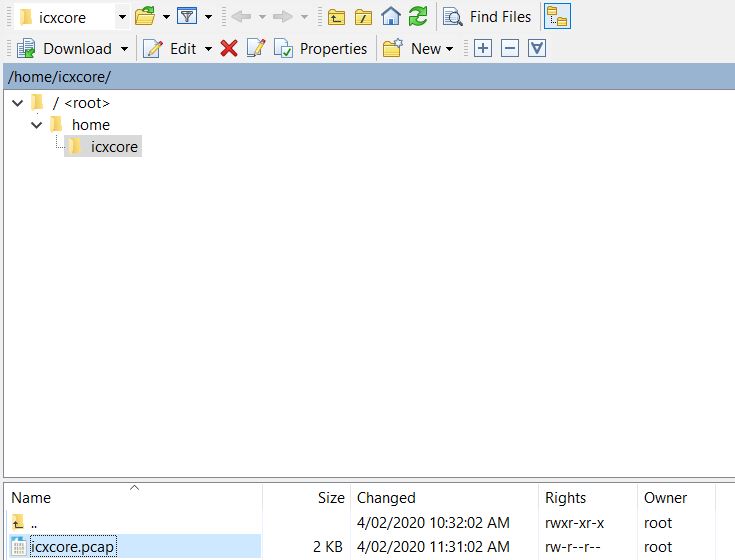Select the root folder in tree
The height and width of the screenshot is (560, 735).
tap(81, 103)
